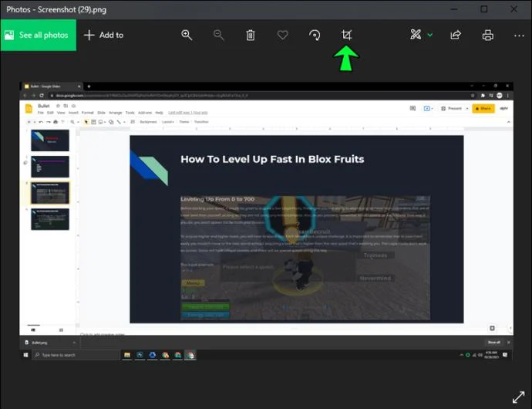Click the displayed Blox Fruits slide image
Viewport: 532px width, 409px height.
297,229
